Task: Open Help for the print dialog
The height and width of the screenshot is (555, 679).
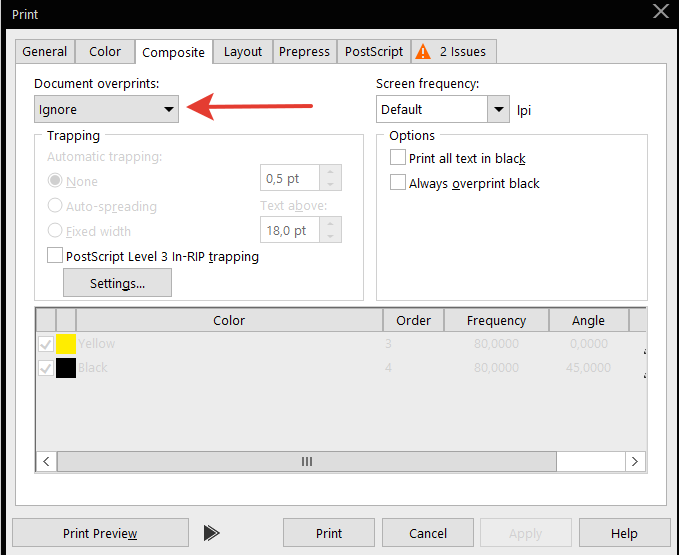Action: tap(624, 533)
